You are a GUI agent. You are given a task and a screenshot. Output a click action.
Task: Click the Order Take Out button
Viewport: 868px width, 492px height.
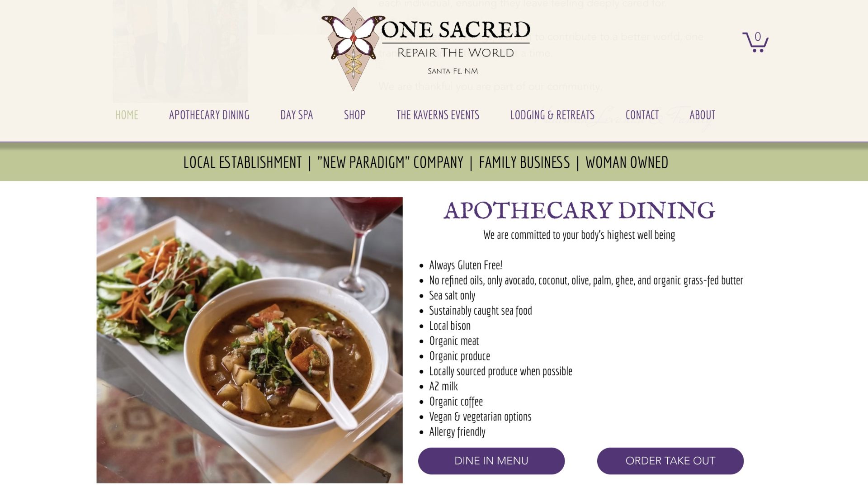tap(670, 461)
